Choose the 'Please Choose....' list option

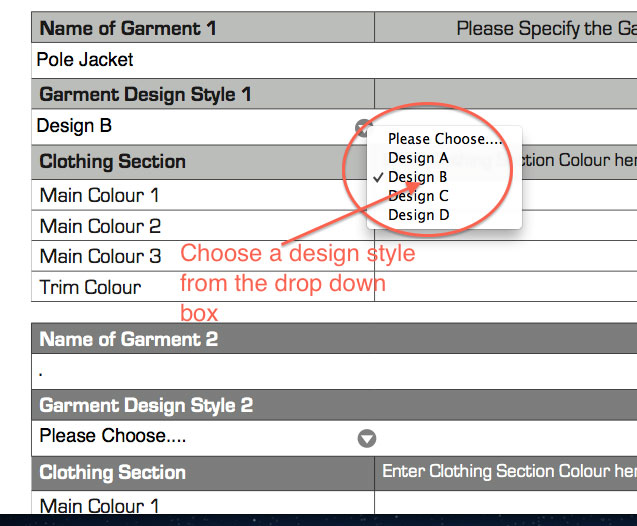tap(444, 139)
